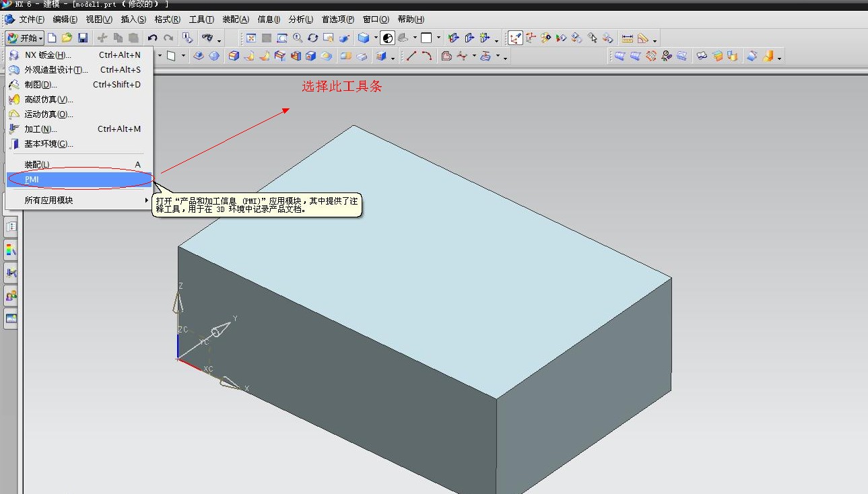Choose the highlighted PMI menu item
Screen dimensions: 868x494
[x=79, y=180]
